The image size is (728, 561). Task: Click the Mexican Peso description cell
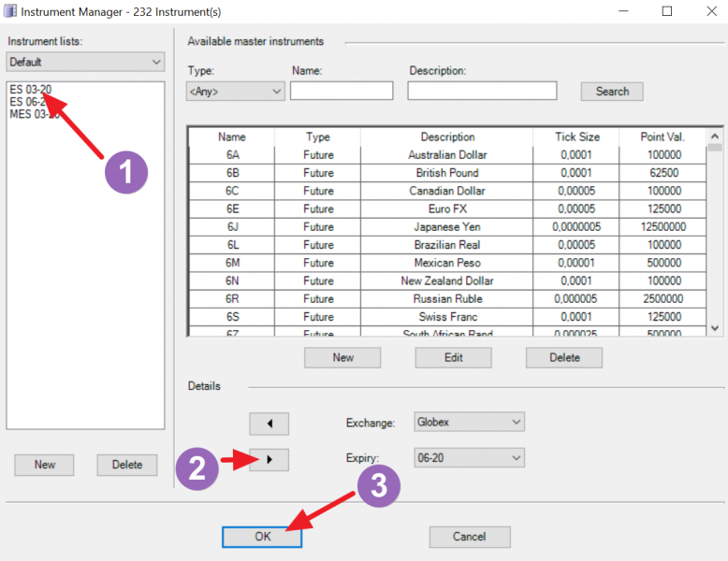click(x=447, y=263)
